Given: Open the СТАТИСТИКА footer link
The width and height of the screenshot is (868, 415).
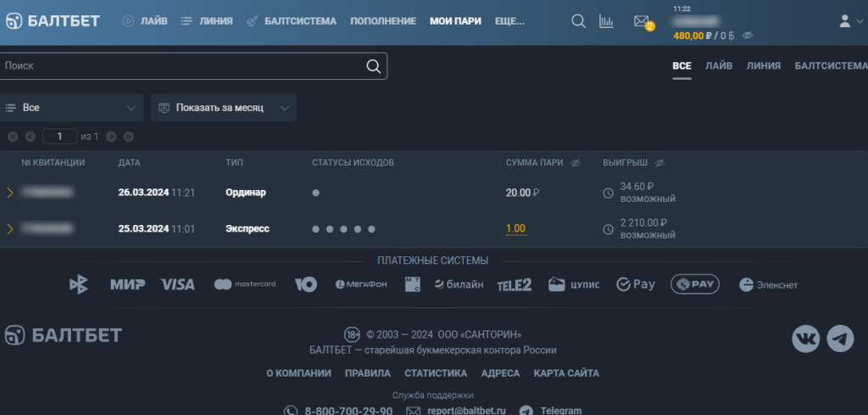Looking at the screenshot, I should coord(436,373).
